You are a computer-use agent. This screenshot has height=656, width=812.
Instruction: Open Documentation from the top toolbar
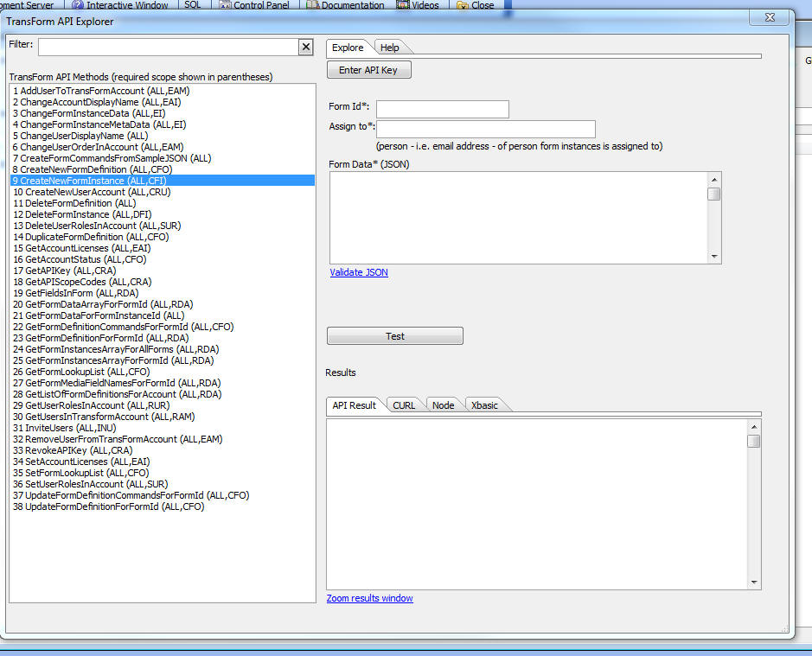(x=345, y=5)
